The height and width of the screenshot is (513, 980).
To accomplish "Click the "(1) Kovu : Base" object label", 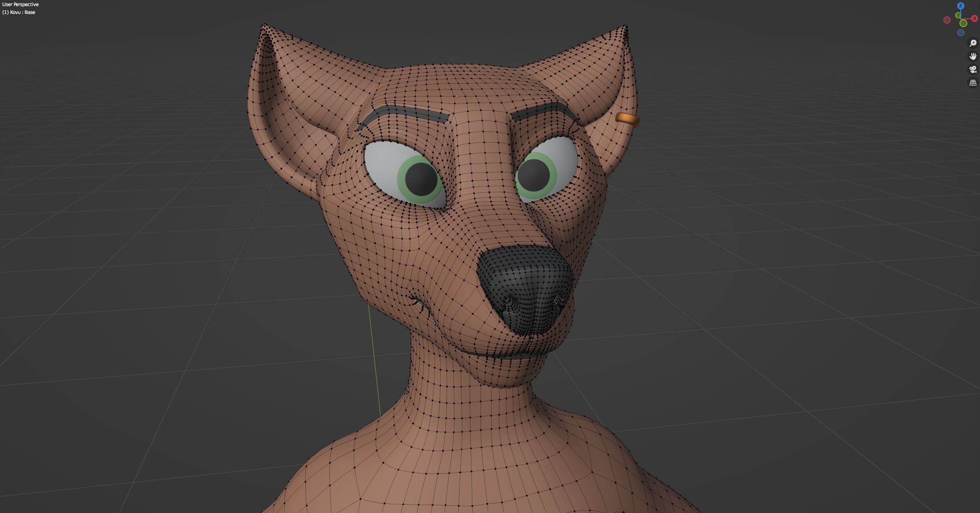I will tap(19, 12).
